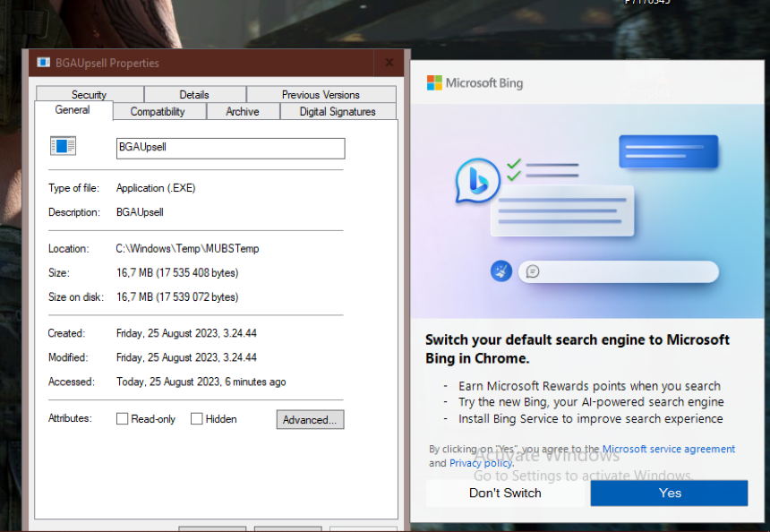Click Don't Switch in Bing prompt
This screenshot has height=532, width=770.
coord(505,493)
